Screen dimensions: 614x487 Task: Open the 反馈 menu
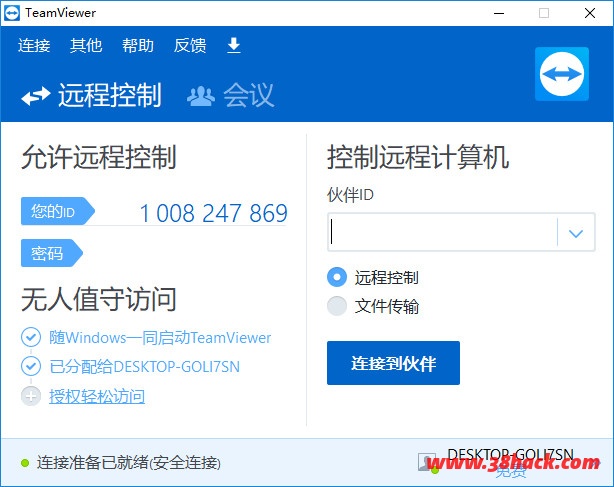tap(190, 45)
